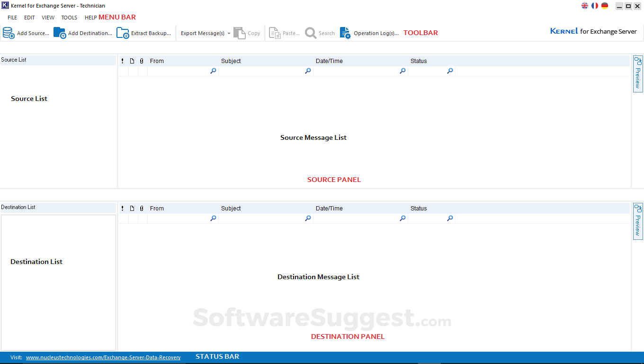Sort source list by importance column icon
Image resolution: width=644 pixels, height=364 pixels.
click(x=123, y=61)
